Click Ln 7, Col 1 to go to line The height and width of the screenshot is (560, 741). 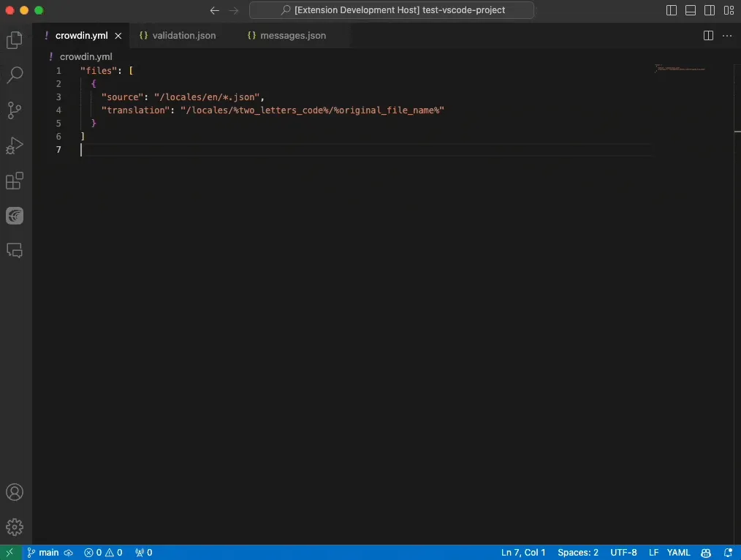click(x=522, y=552)
